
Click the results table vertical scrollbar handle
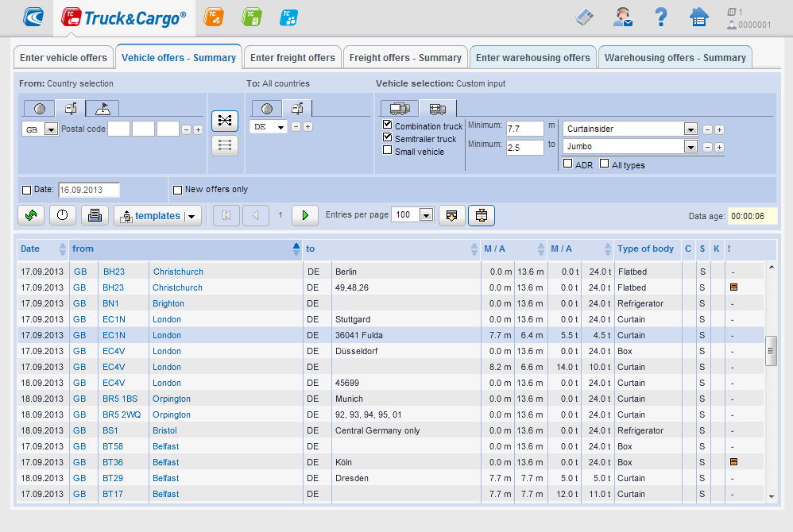point(771,351)
